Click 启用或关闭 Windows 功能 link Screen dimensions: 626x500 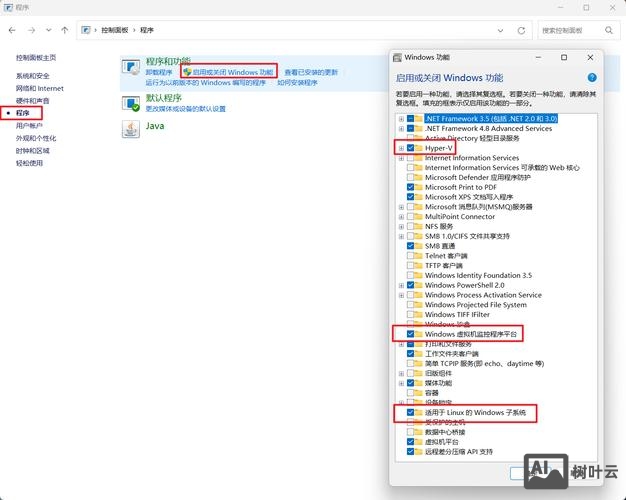coord(233,72)
